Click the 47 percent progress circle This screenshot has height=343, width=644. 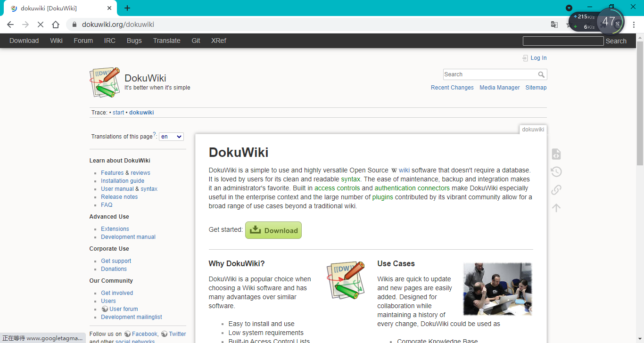click(611, 21)
